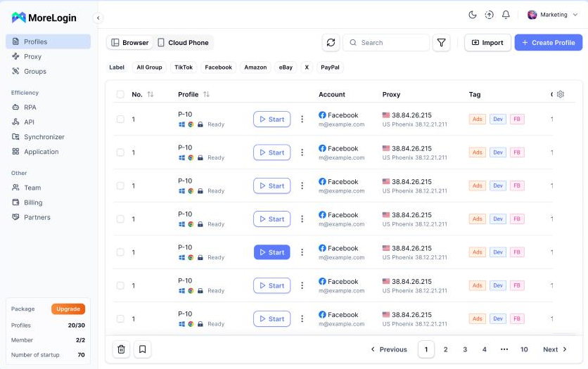Switch to the Cloud Phone tab

click(x=183, y=43)
